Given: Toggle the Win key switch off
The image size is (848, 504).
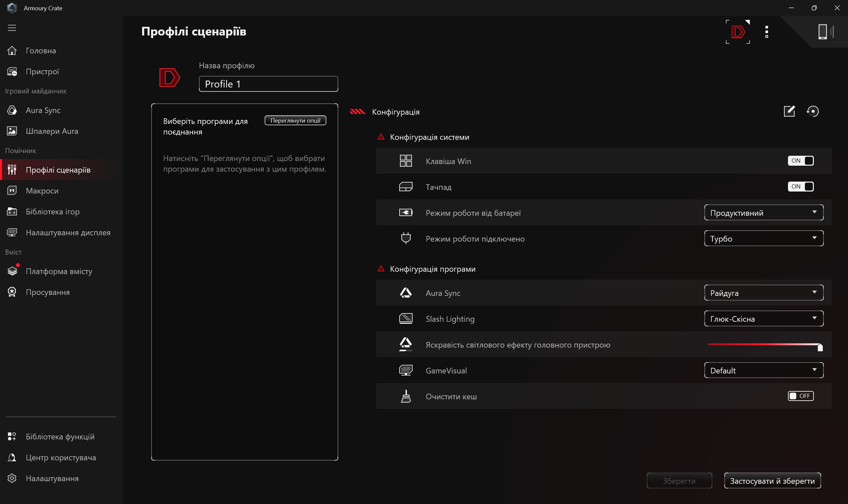Looking at the screenshot, I should pos(801,161).
